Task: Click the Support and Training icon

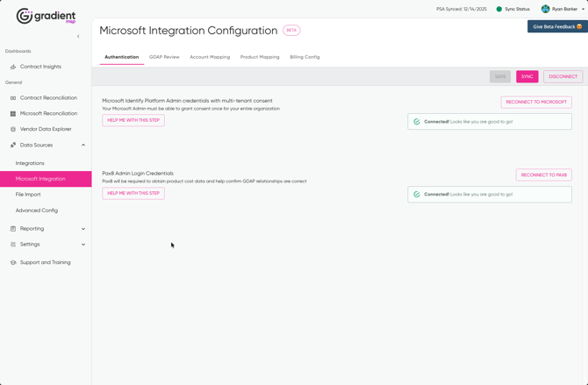Action: tap(13, 262)
